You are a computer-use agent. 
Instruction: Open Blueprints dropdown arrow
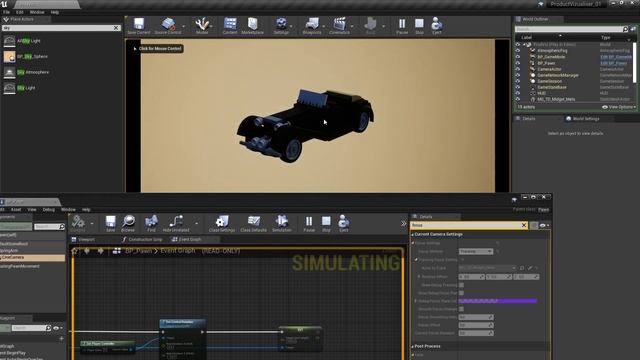[x=324, y=26]
